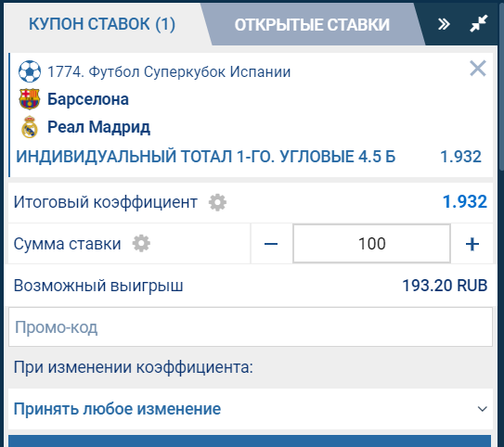Remove the Barcelona–Real Madrid bet with X
Viewport: 504px width, 447px height.
click(478, 69)
